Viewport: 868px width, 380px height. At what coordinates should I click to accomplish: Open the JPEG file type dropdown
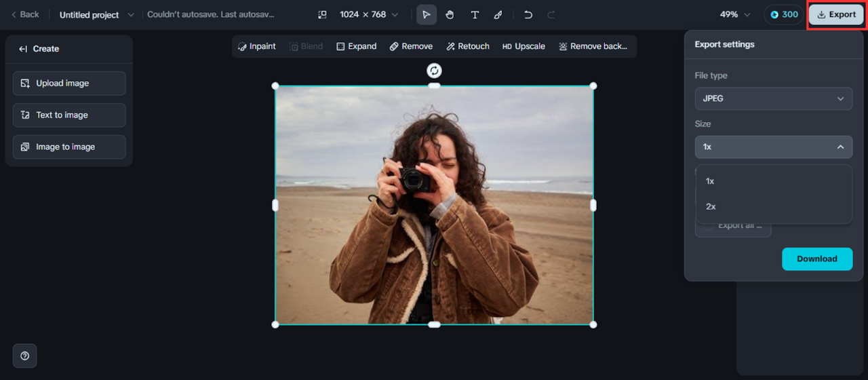click(774, 98)
